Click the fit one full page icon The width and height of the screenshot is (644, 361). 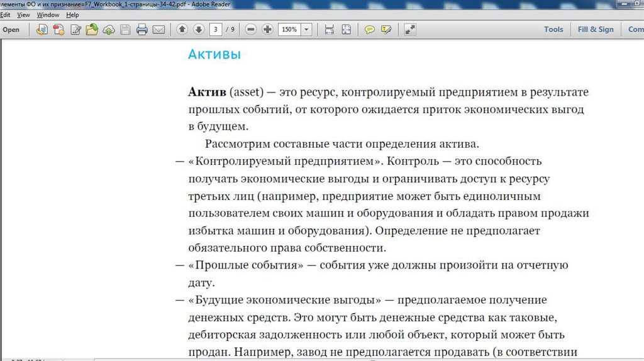point(346,30)
